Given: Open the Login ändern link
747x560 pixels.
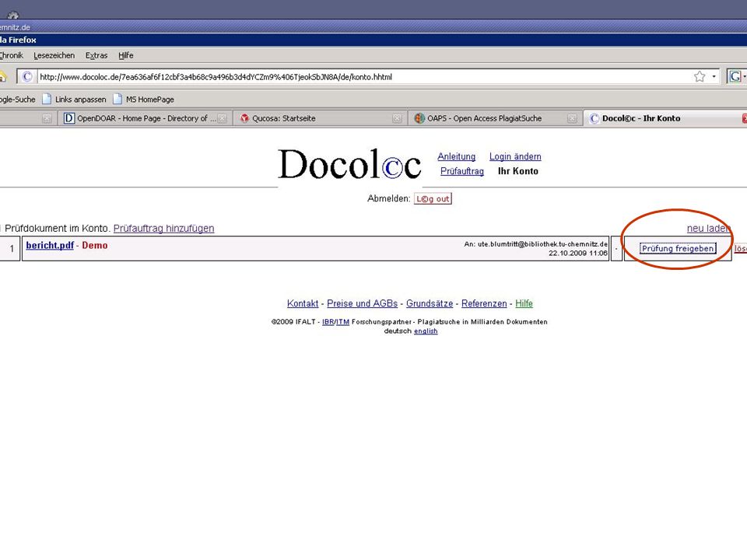Looking at the screenshot, I should click(515, 156).
